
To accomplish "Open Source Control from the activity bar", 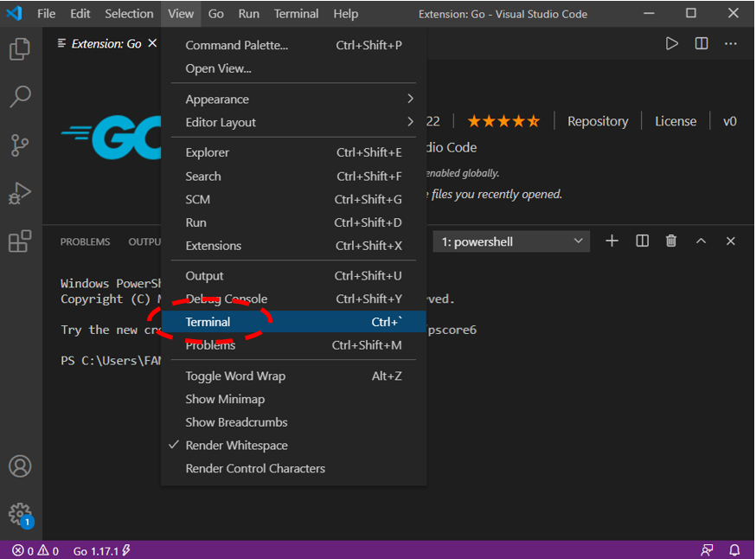I will (x=20, y=145).
